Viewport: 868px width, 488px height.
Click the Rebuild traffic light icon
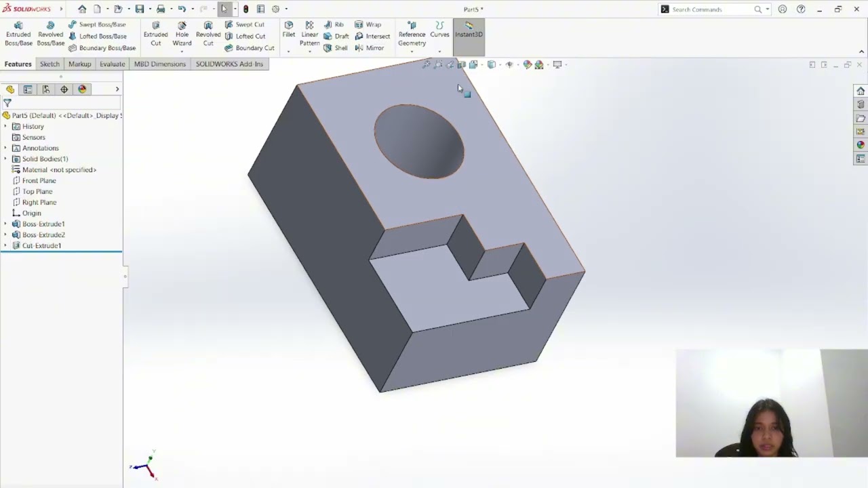[245, 9]
